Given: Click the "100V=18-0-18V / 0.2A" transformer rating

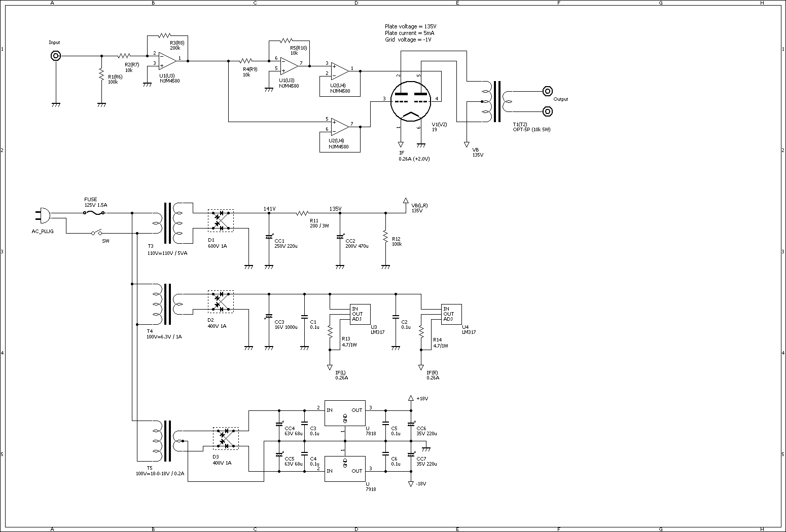Looking at the screenshot, I should pos(161,474).
